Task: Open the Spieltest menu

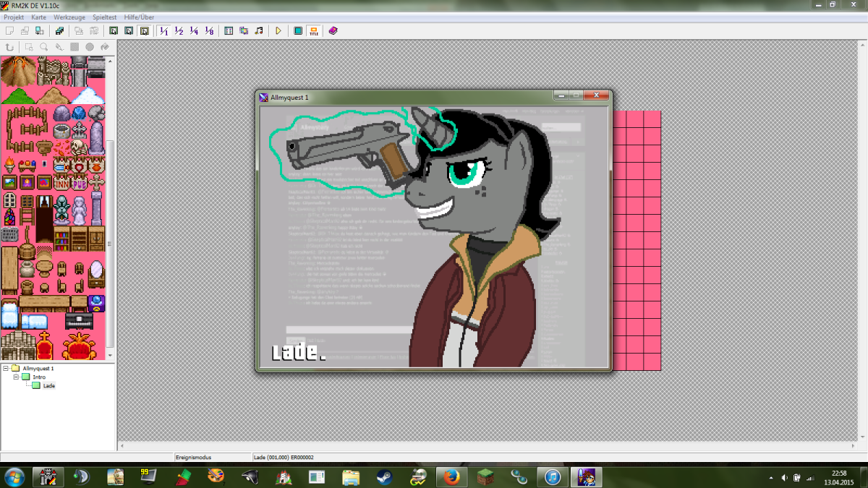Action: pyautogui.click(x=106, y=17)
